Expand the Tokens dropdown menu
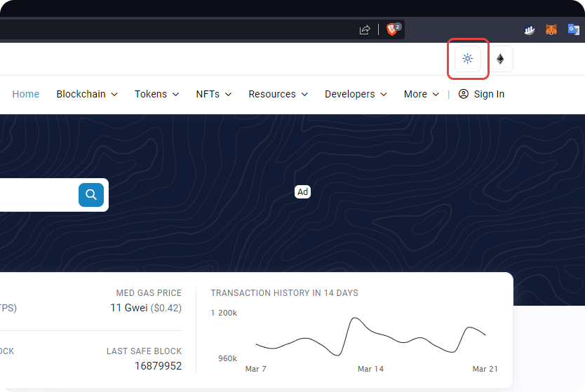 tap(156, 94)
